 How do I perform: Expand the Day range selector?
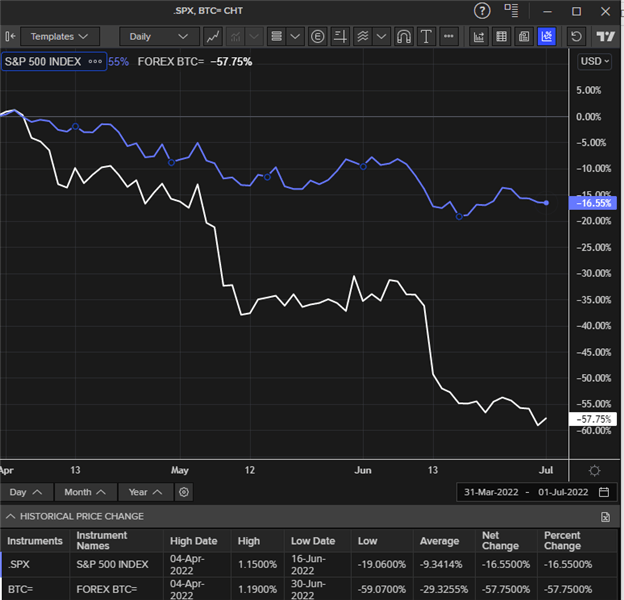pos(26,492)
